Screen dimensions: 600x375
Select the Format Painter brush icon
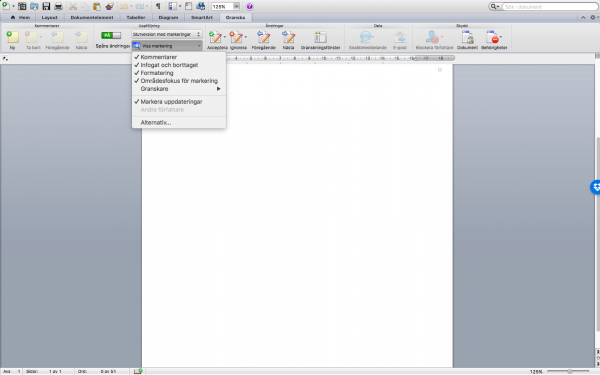pyautogui.click(x=109, y=6)
